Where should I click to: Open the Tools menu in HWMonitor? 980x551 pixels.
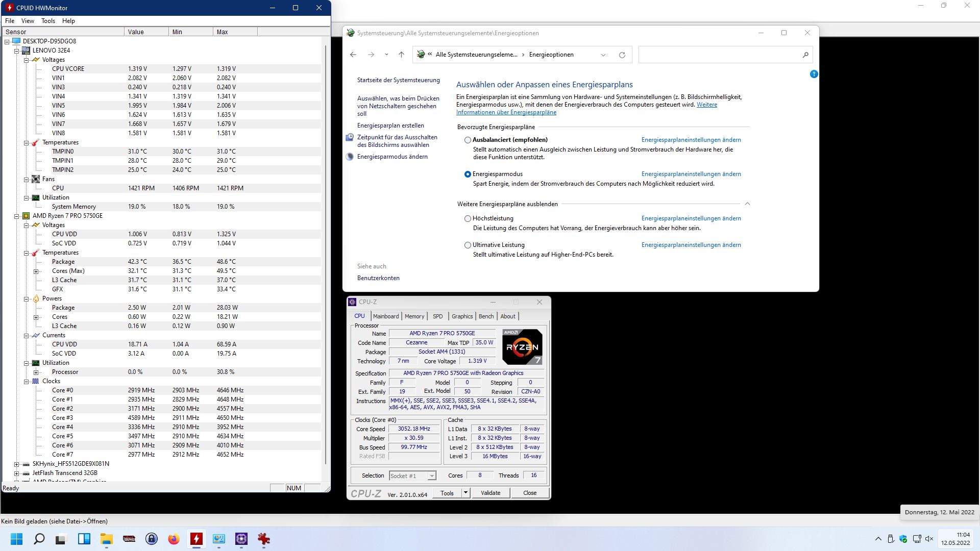[48, 21]
